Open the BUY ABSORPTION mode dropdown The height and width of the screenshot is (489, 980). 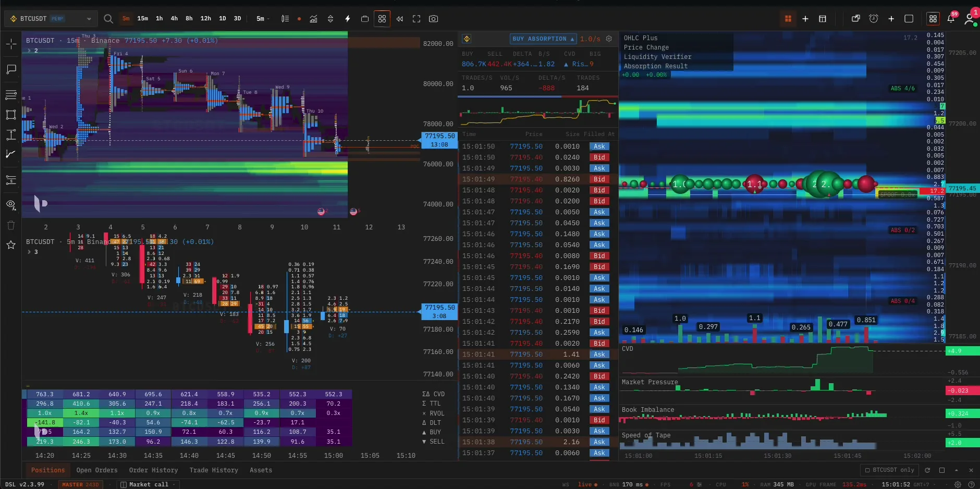point(543,39)
